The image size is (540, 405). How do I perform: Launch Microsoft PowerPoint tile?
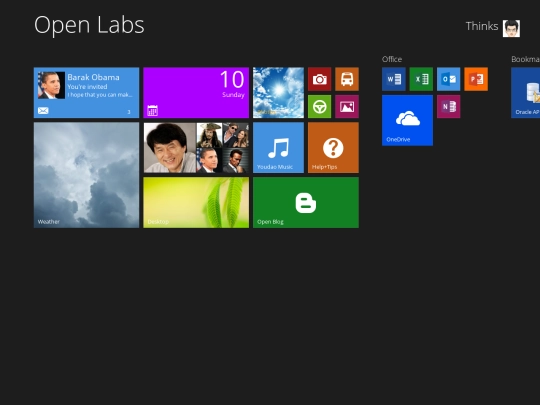click(x=476, y=79)
